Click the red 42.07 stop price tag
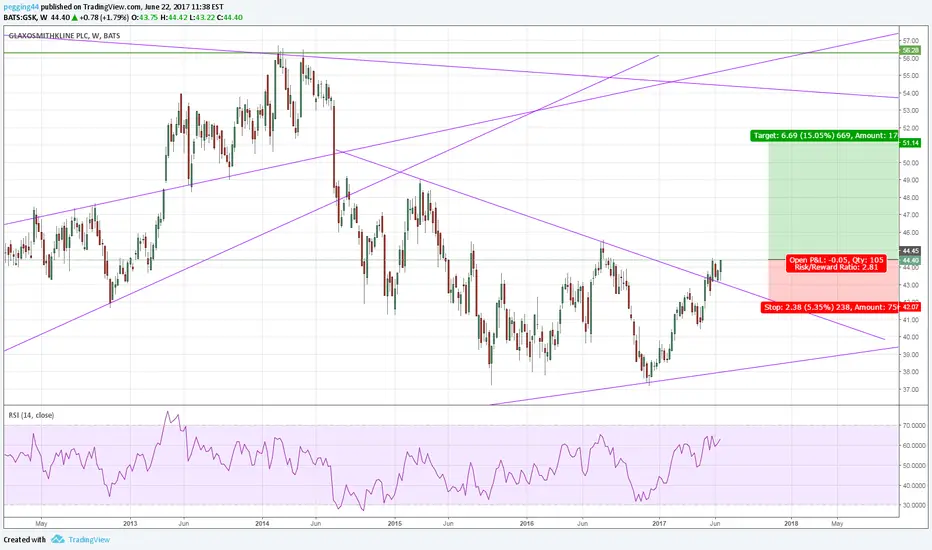The width and height of the screenshot is (932, 550). pyautogui.click(x=911, y=307)
